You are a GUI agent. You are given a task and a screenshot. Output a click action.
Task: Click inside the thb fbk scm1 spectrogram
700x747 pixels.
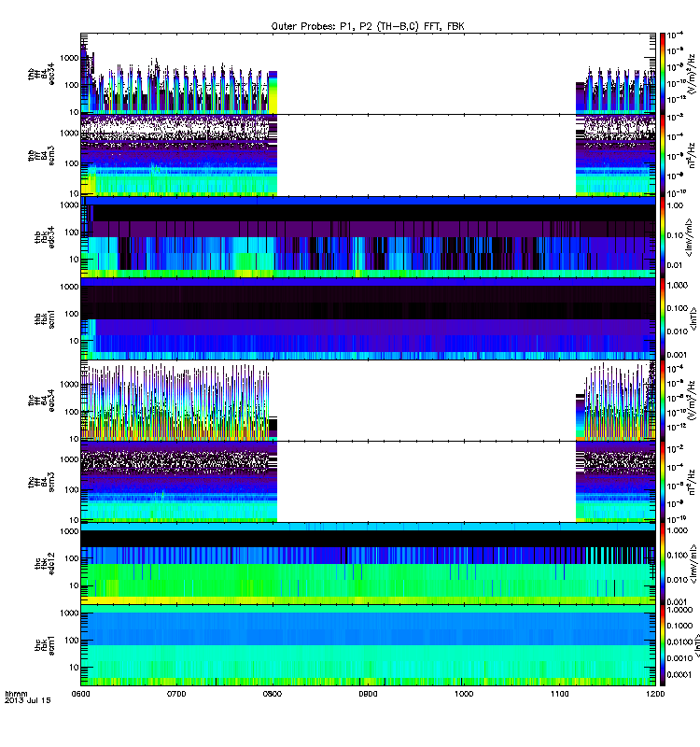tap(368, 319)
